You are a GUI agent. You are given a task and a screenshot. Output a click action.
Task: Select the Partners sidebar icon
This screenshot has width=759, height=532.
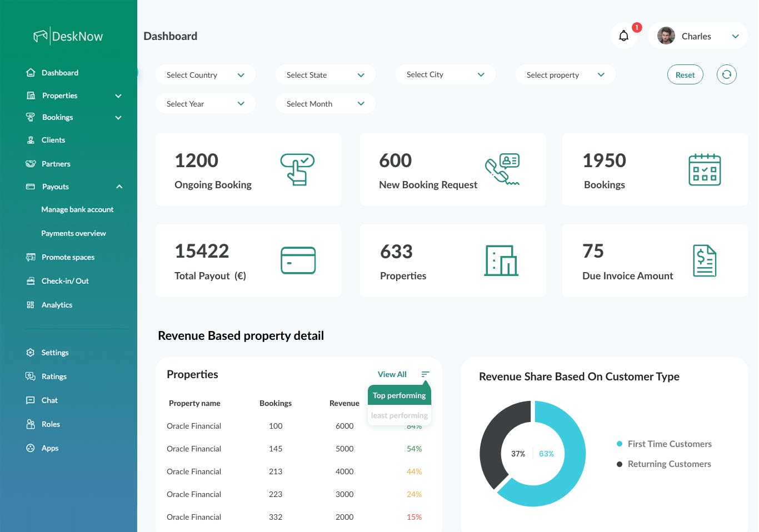tap(32, 163)
